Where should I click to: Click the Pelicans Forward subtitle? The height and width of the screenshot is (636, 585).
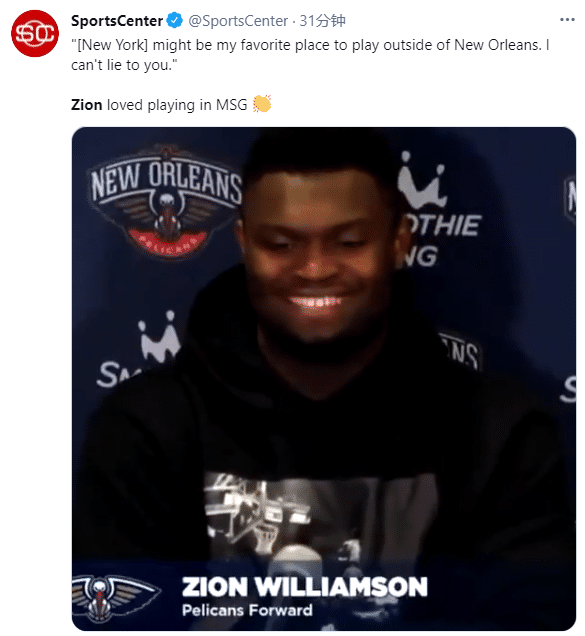[247, 610]
